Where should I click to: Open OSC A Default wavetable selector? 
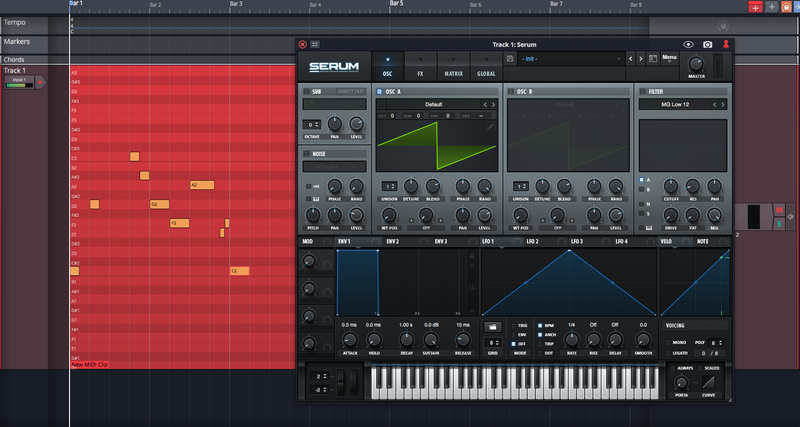433,104
